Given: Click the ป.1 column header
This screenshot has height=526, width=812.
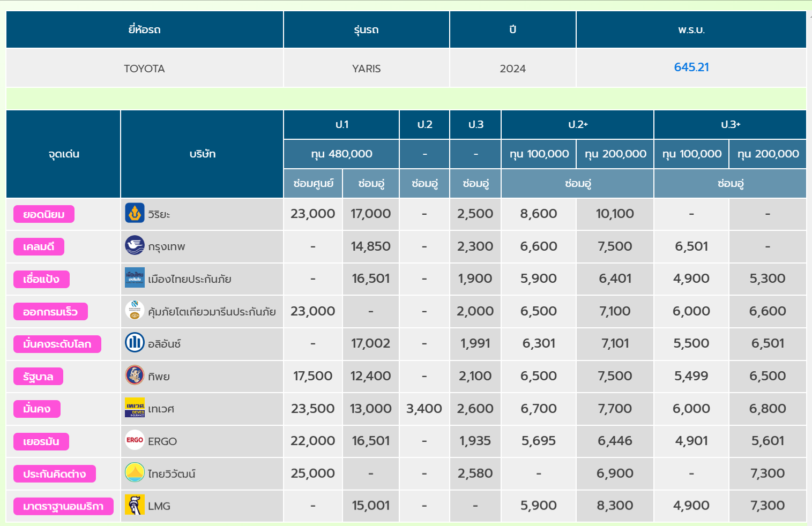Looking at the screenshot, I should tap(341, 124).
